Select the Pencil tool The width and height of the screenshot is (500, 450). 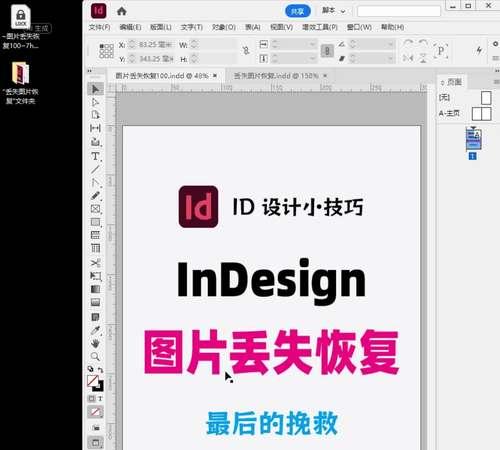click(95, 196)
